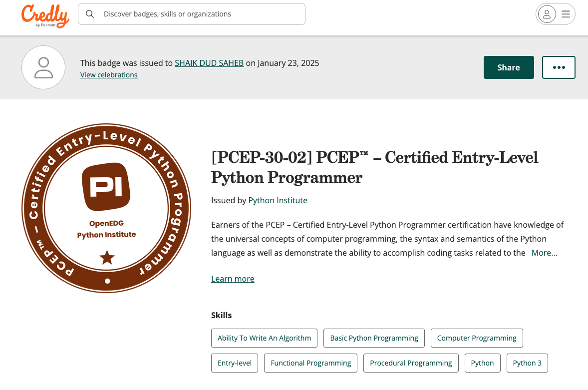Open the three-dots more options button

[559, 67]
